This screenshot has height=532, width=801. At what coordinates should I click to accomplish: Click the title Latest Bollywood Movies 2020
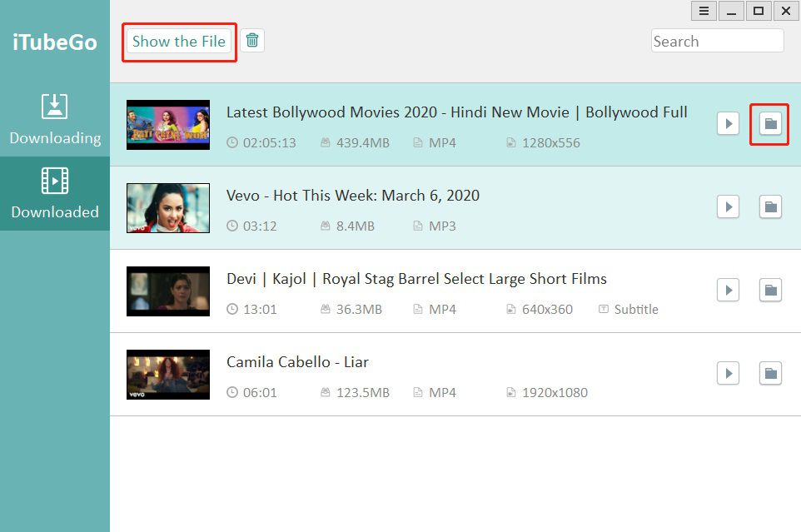[456, 112]
